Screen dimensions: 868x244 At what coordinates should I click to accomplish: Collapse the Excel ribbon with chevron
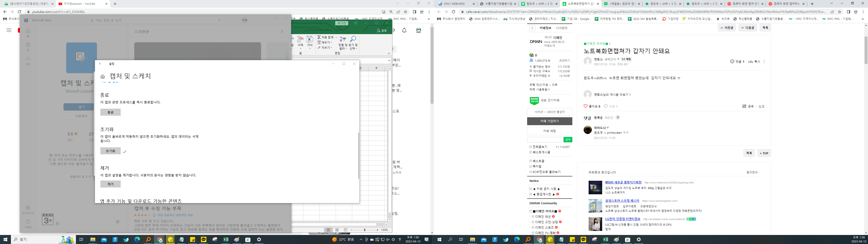pyautogui.click(x=389, y=53)
